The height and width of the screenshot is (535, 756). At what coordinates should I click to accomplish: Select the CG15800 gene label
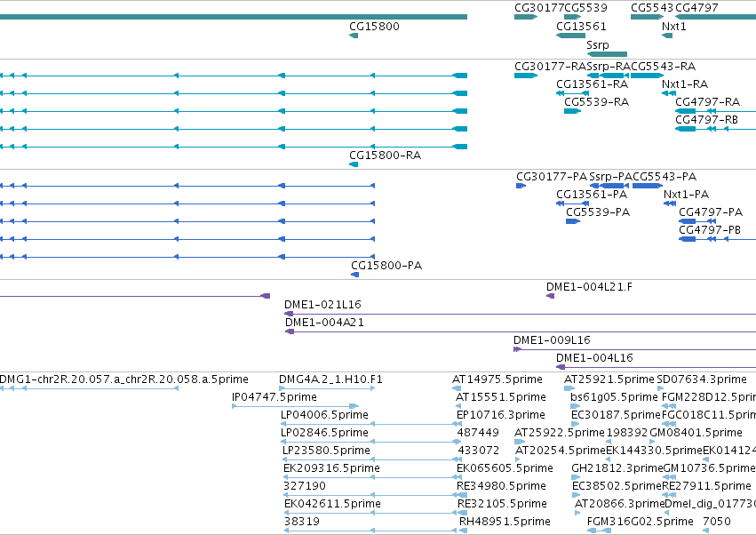pos(374,26)
